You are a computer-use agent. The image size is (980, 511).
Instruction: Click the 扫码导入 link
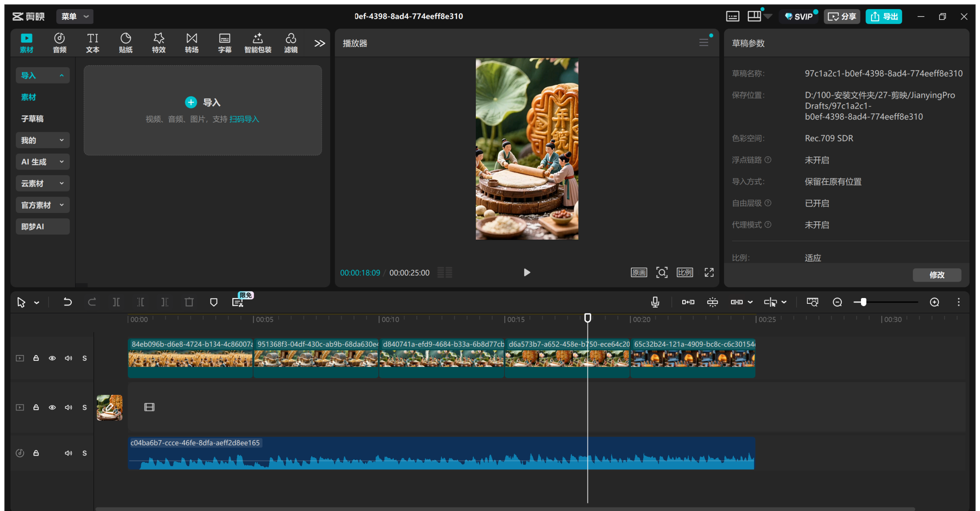(x=244, y=119)
